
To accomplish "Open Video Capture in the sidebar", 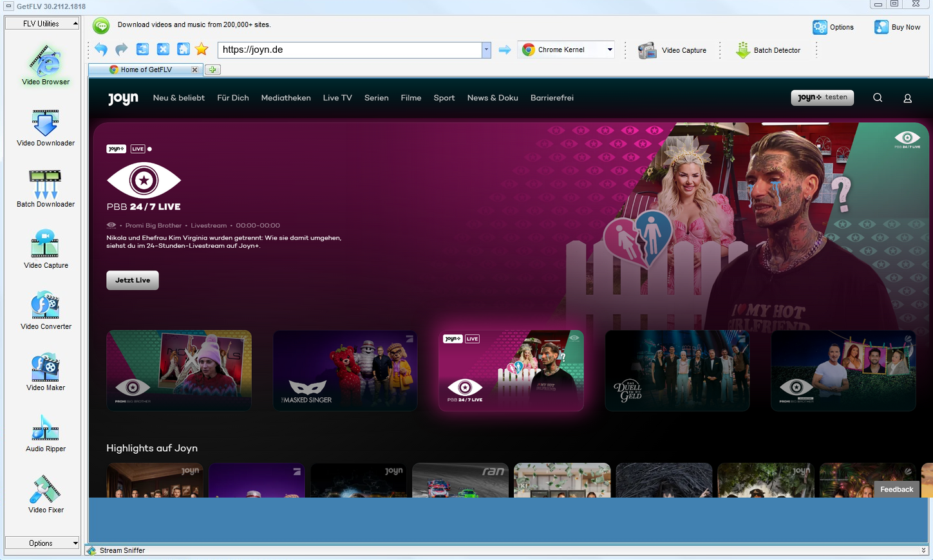I will point(46,250).
